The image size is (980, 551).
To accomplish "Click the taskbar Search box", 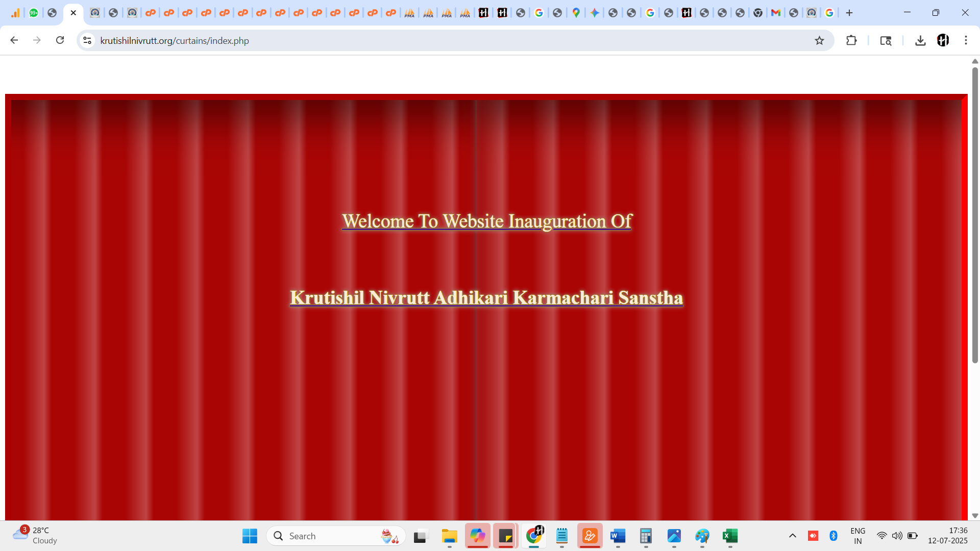I will 327,536.
